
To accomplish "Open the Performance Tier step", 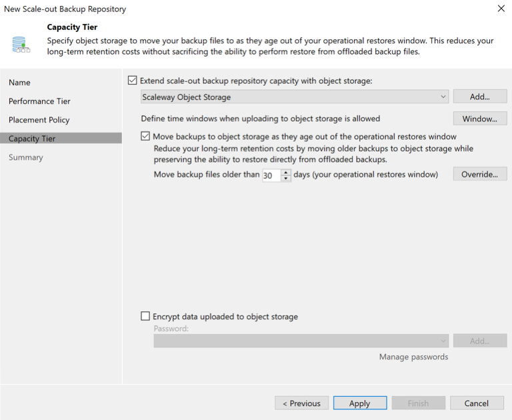I will (39, 101).
